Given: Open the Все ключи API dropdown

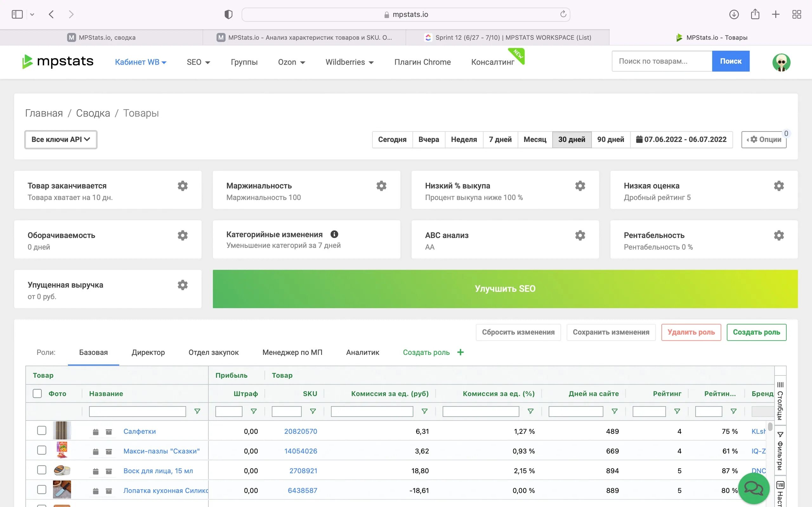Looking at the screenshot, I should (x=61, y=139).
